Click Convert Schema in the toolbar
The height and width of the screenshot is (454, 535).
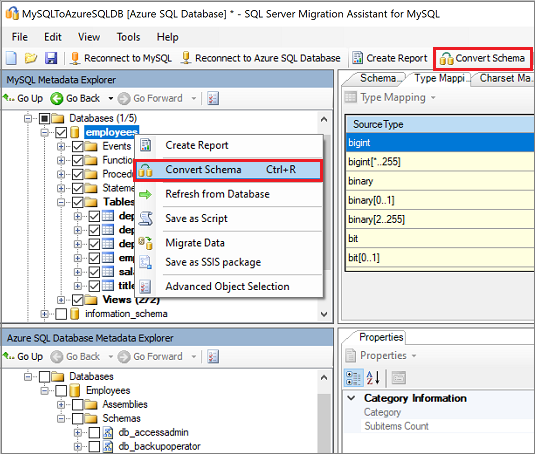point(482,59)
